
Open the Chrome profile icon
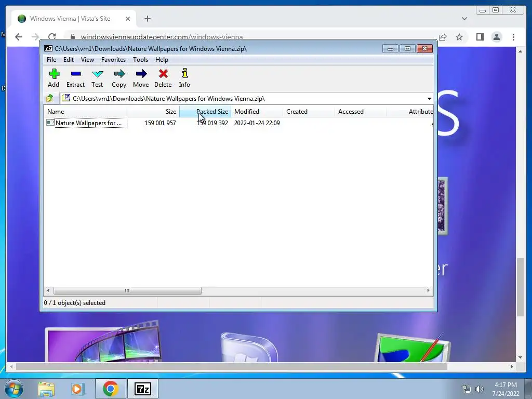496,37
